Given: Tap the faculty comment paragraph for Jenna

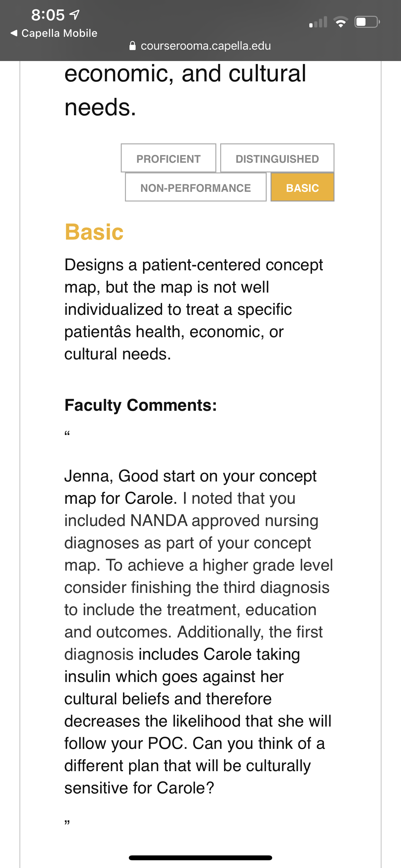Looking at the screenshot, I should pyautogui.click(x=199, y=632).
